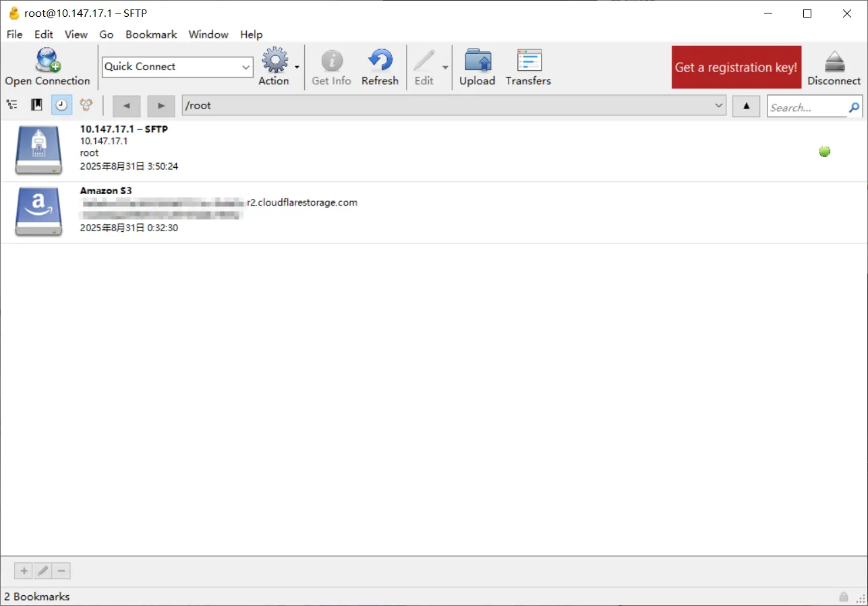Refresh the directory listing
This screenshot has width=868, height=606.
coord(380,61)
